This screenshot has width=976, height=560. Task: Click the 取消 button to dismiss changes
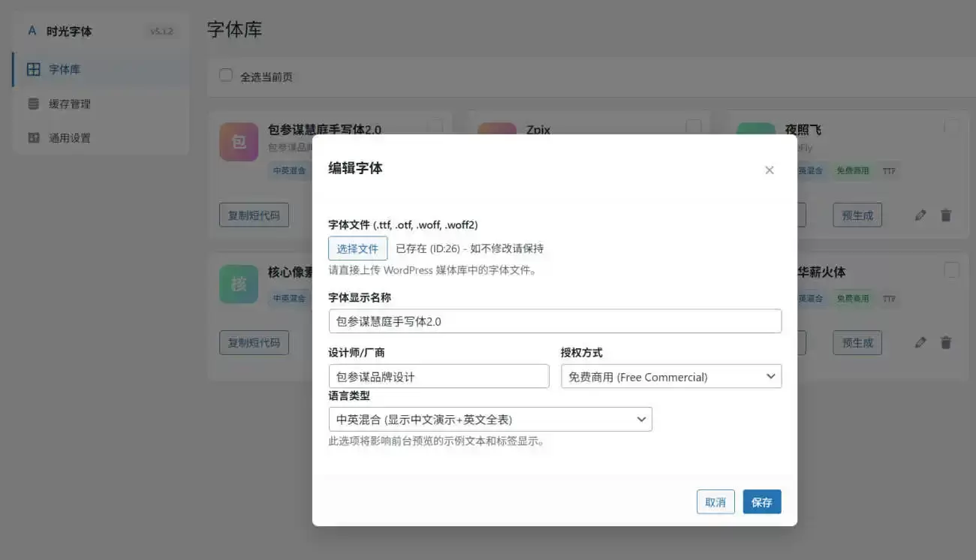pyautogui.click(x=715, y=501)
